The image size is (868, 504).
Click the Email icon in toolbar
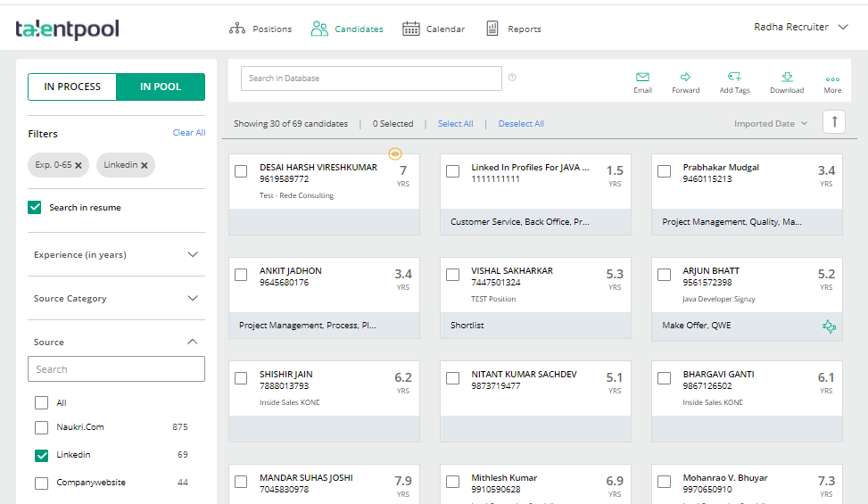click(x=642, y=77)
